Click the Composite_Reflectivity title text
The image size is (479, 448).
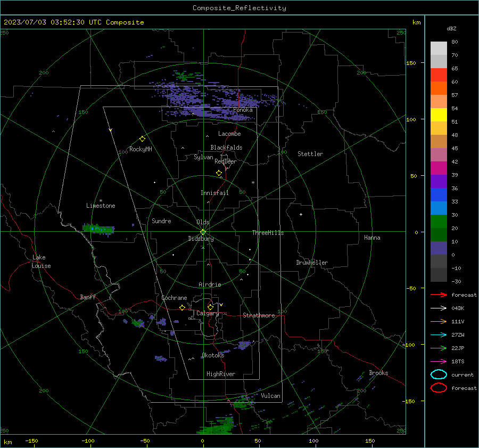(x=240, y=8)
